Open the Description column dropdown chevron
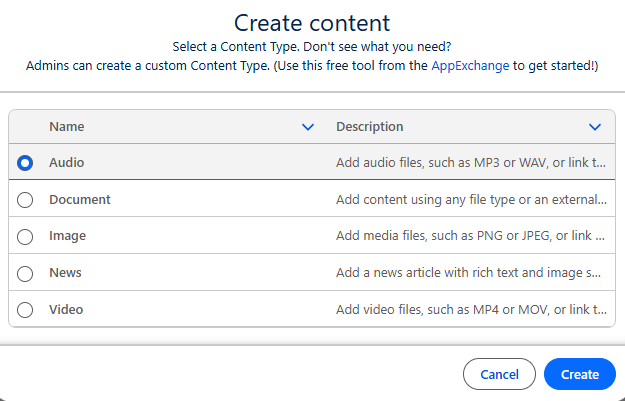Screen dimensions: 625x401 pyautogui.click(x=595, y=127)
